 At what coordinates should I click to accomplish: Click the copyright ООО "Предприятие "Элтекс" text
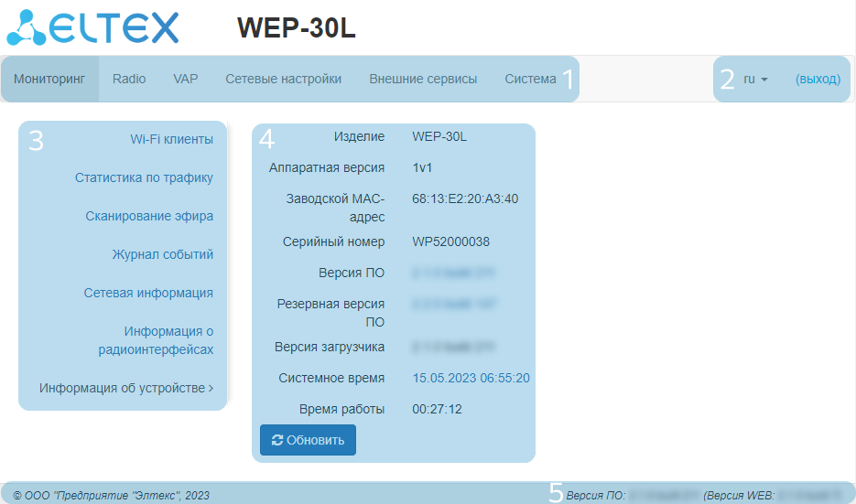[112, 495]
